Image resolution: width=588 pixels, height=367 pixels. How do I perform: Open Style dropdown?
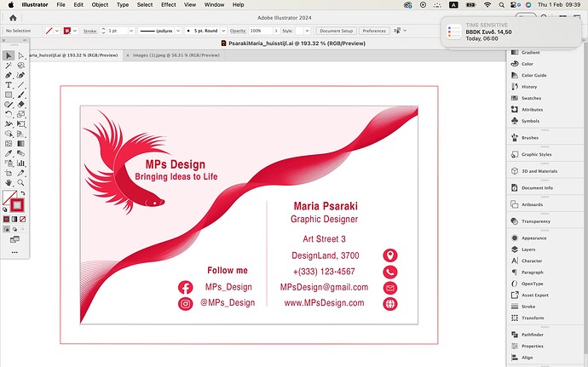coord(307,31)
